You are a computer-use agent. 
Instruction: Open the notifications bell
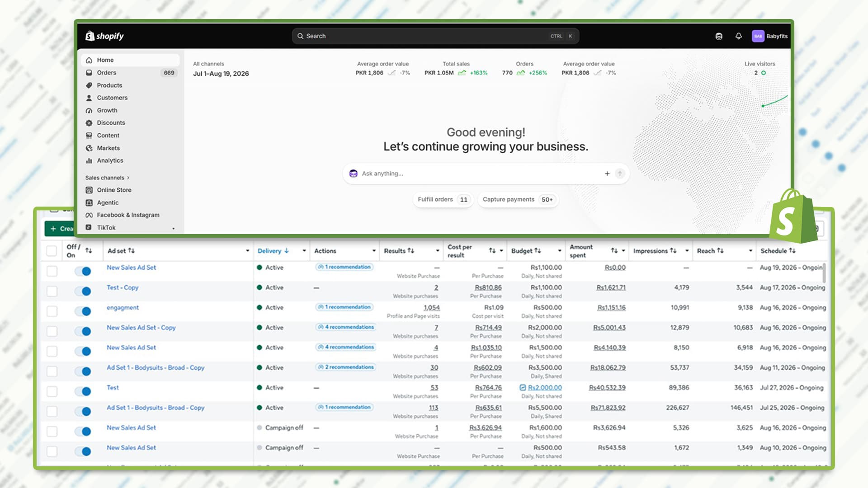click(x=739, y=36)
